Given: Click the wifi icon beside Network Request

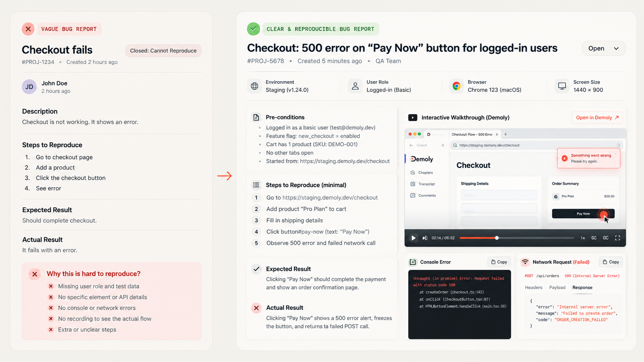Looking at the screenshot, I should (525, 262).
